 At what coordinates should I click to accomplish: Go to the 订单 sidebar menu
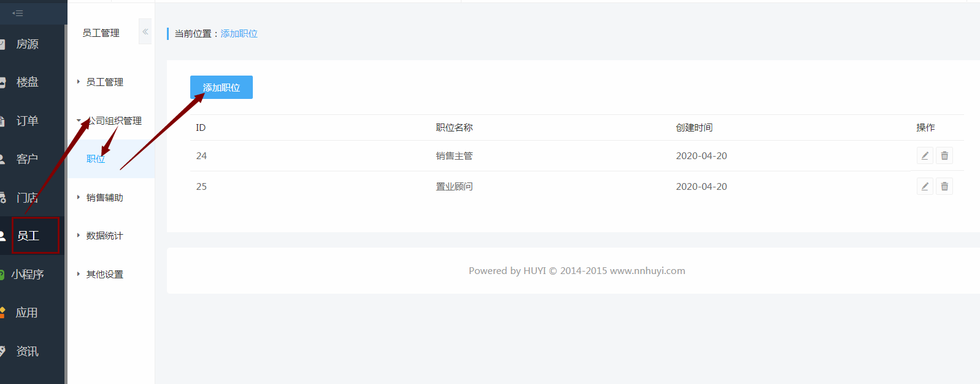(27, 121)
